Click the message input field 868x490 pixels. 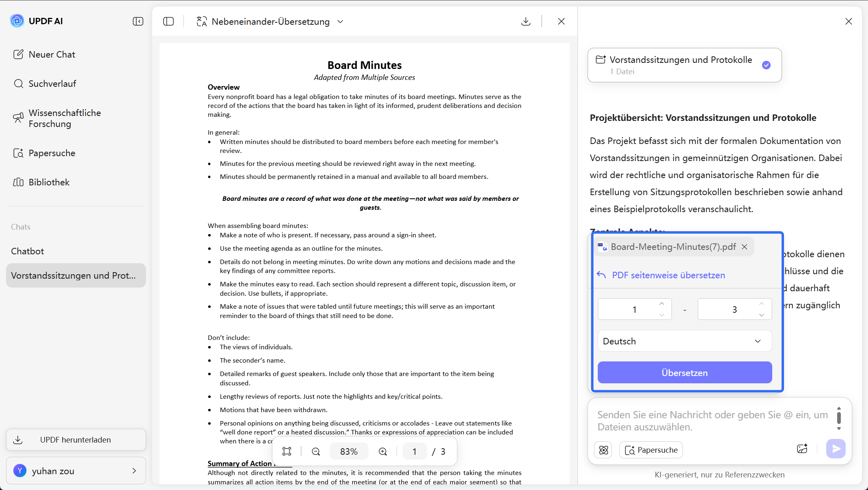click(x=713, y=421)
